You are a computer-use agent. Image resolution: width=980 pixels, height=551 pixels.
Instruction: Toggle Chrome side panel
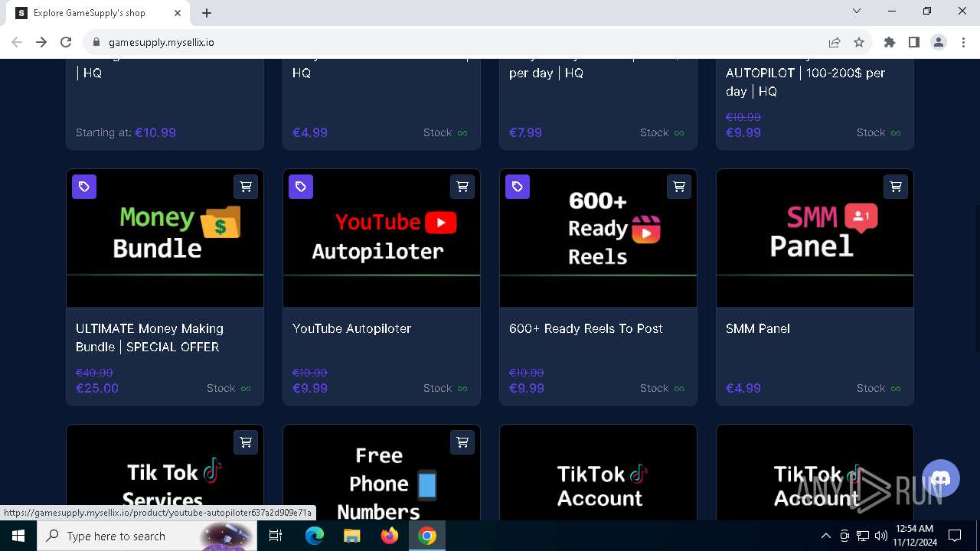[x=914, y=42]
